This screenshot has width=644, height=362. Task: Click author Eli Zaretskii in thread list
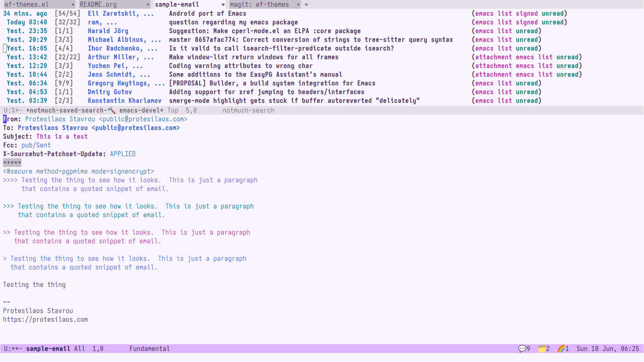113,13
